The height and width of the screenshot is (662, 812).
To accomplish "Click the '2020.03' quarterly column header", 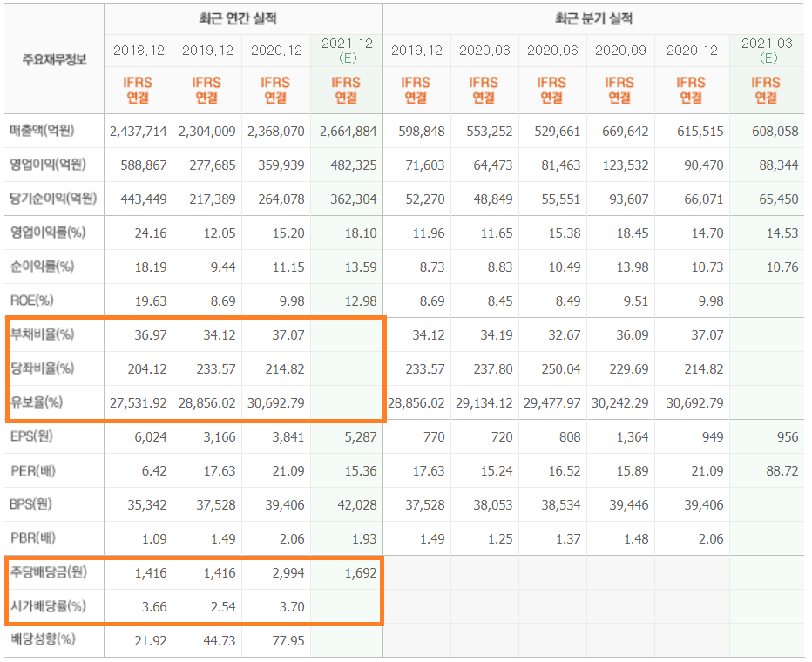I will pos(484,51).
